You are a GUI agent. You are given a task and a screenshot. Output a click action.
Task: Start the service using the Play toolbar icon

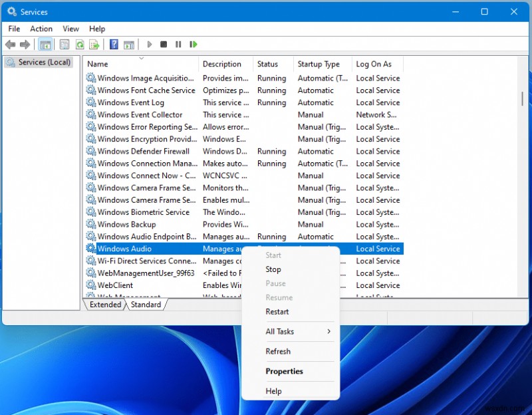149,45
